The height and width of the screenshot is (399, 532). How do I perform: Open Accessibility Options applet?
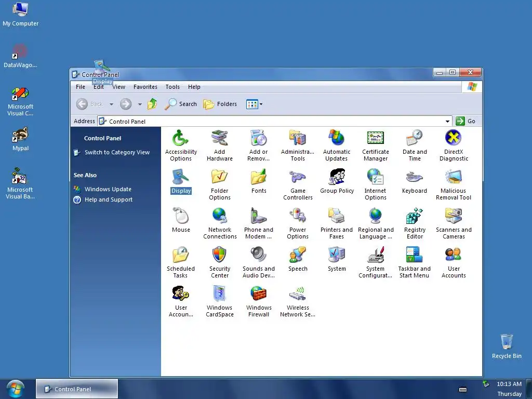pyautogui.click(x=180, y=145)
